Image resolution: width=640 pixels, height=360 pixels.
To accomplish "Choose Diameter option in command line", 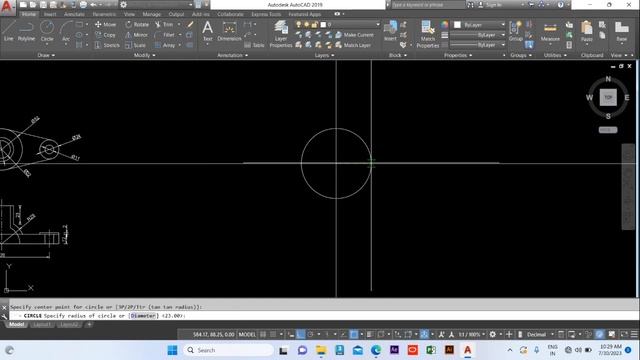I will click(x=143, y=316).
